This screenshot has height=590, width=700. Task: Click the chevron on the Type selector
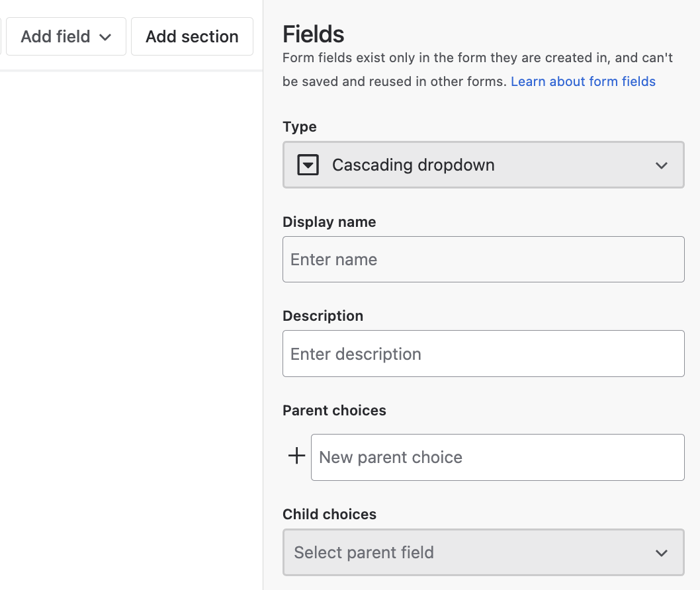coord(661,165)
